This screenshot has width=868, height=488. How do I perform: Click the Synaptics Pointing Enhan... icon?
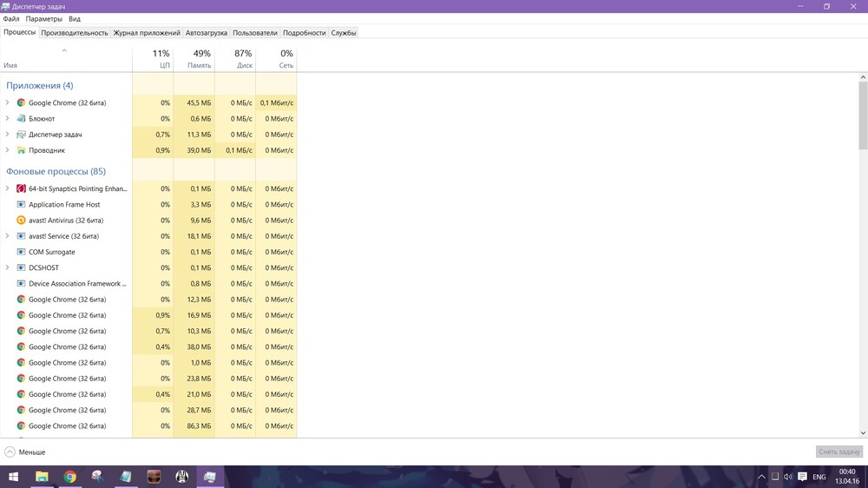point(21,189)
